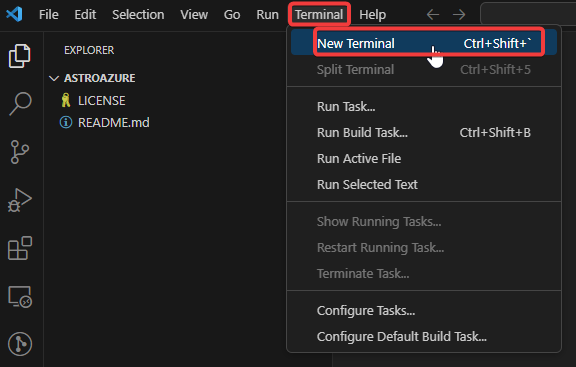Select Restart Running Task... entry

tap(424, 248)
